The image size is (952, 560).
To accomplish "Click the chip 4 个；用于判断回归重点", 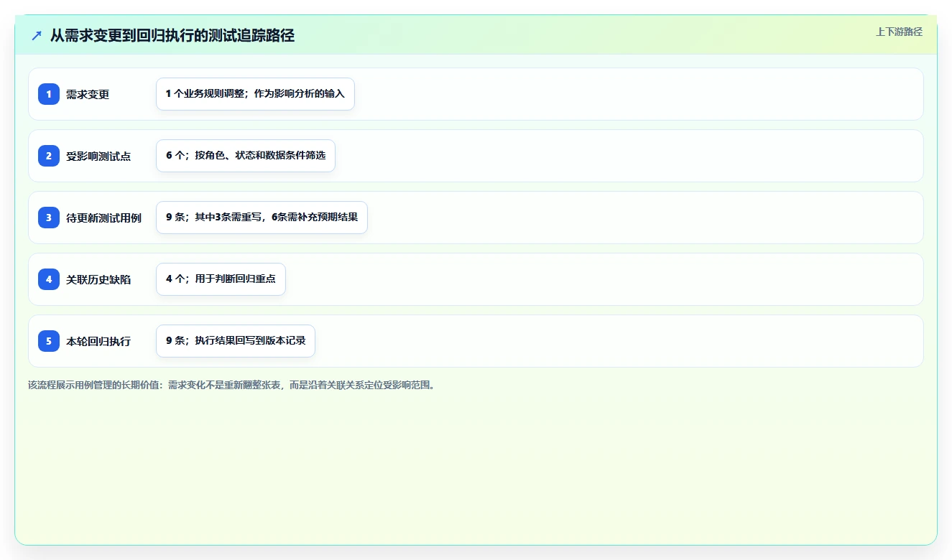I will tap(221, 279).
